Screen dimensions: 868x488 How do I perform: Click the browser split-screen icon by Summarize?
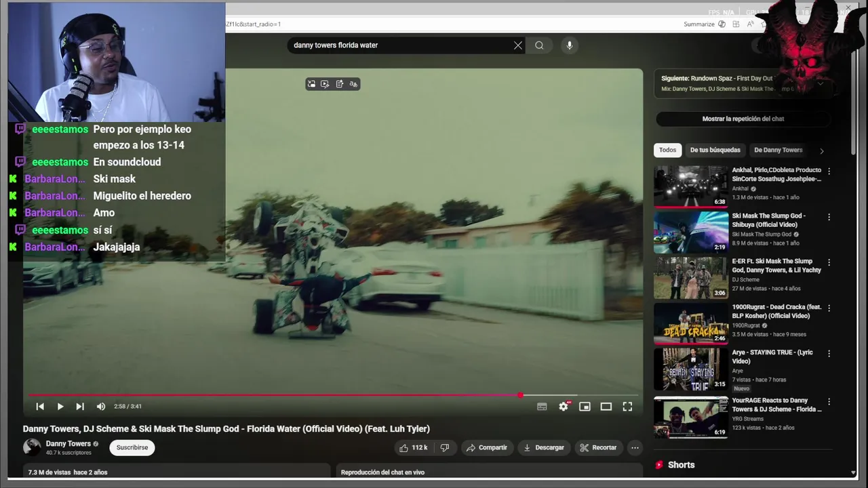736,24
